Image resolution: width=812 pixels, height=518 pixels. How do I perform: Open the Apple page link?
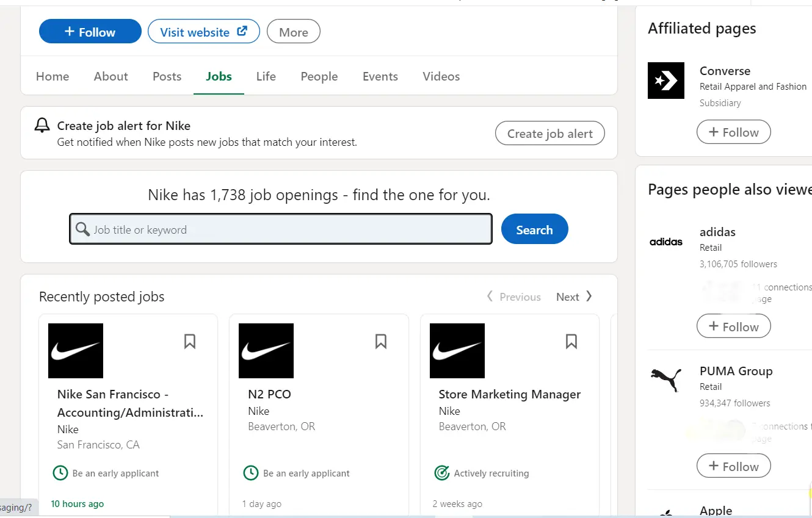(x=716, y=511)
